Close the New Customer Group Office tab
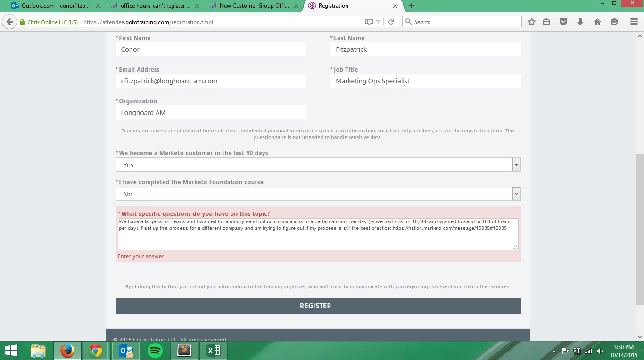Screen dimensions: 644x360 [297, 6]
